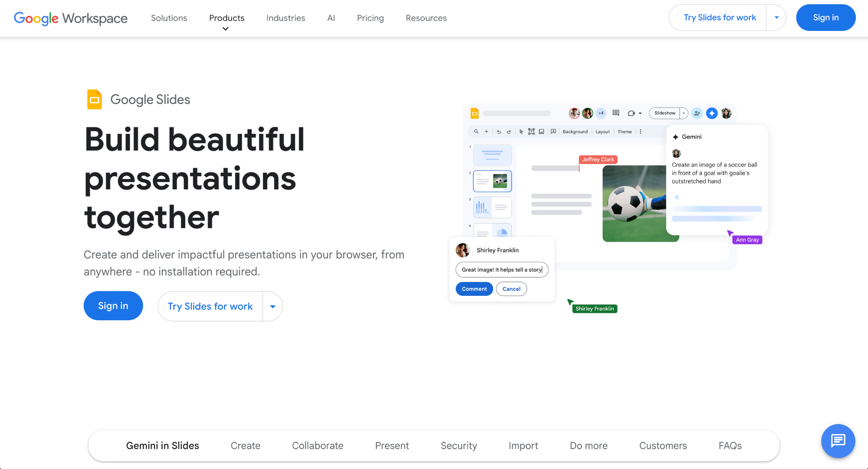
Task: Click the comments icon in mockup header
Action: [x=616, y=113]
